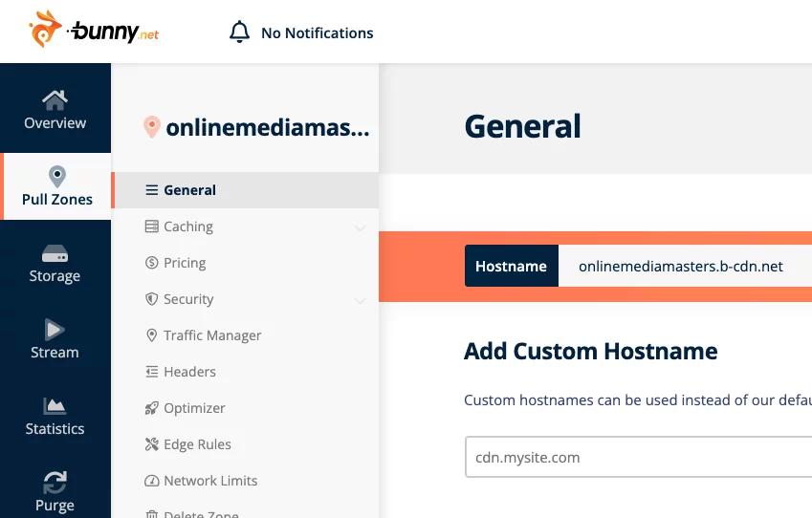Select the General menu item
812x518 pixels.
(x=189, y=190)
